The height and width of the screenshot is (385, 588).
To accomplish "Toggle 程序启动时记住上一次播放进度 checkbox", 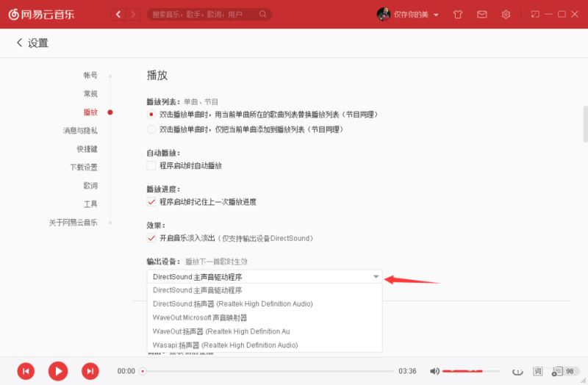I will [151, 202].
